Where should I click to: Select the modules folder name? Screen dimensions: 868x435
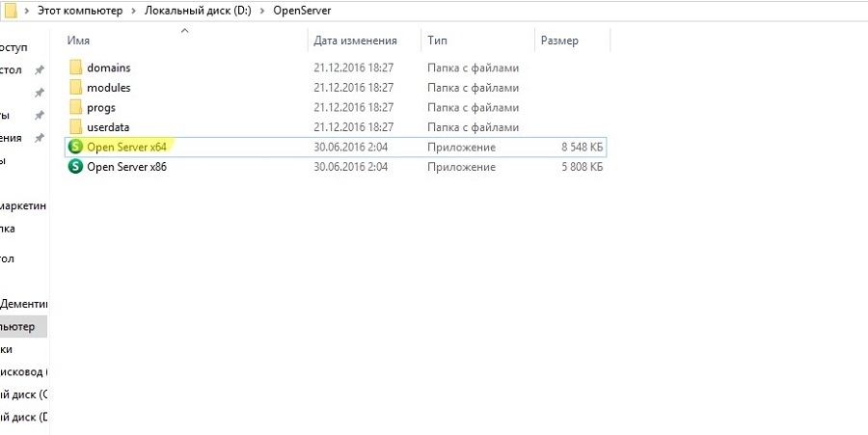click(108, 88)
